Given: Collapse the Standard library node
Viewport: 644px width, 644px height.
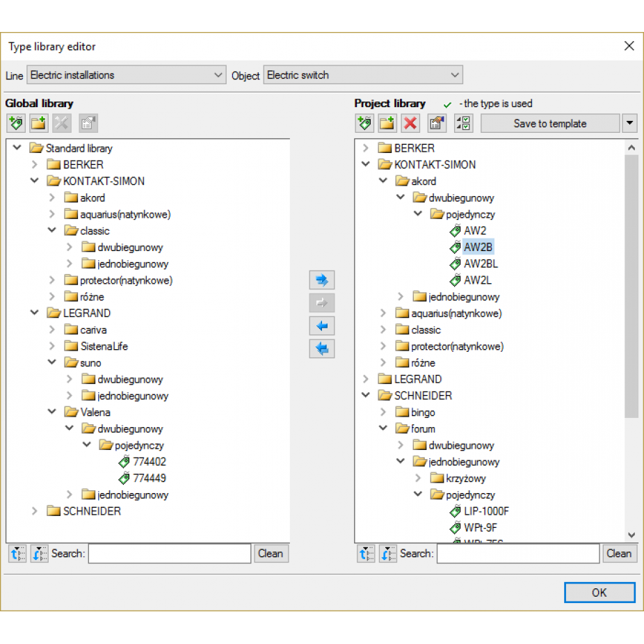Looking at the screenshot, I should point(17,147).
